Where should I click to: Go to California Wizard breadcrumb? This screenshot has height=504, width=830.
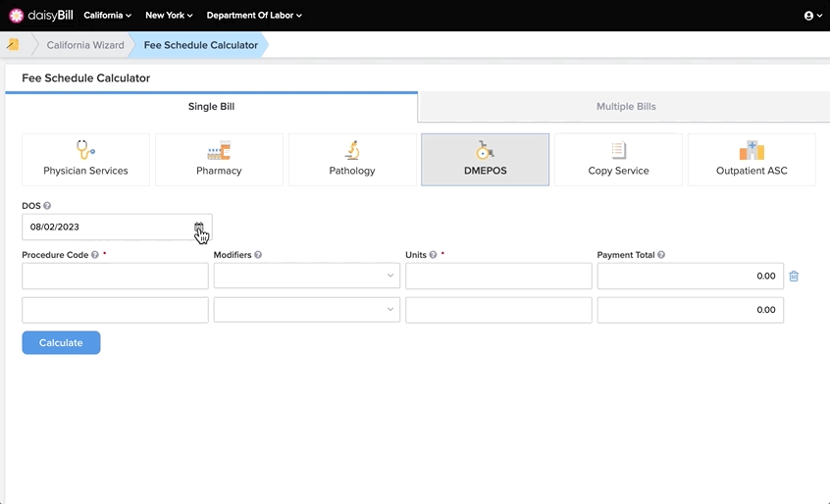(x=85, y=45)
